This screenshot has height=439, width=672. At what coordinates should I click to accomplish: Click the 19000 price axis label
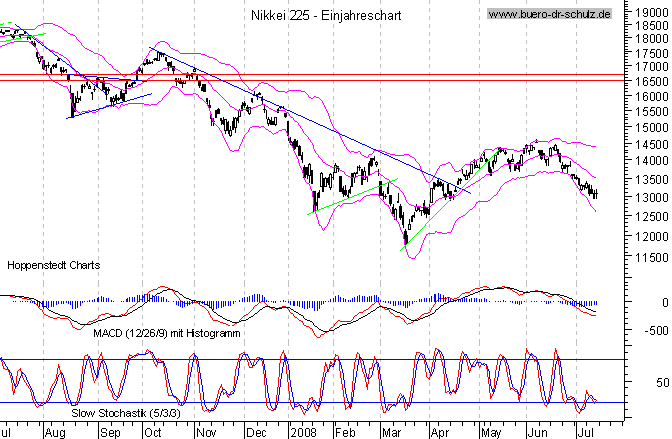tap(652, 13)
